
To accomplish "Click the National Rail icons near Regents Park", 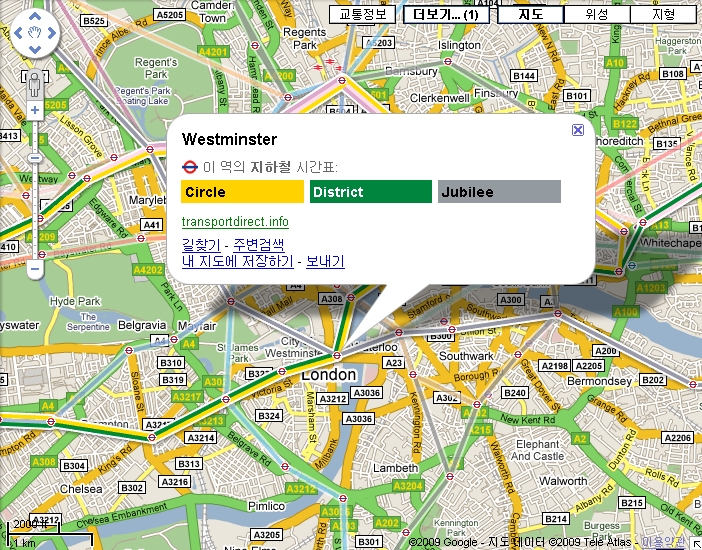I will click(327, 65).
